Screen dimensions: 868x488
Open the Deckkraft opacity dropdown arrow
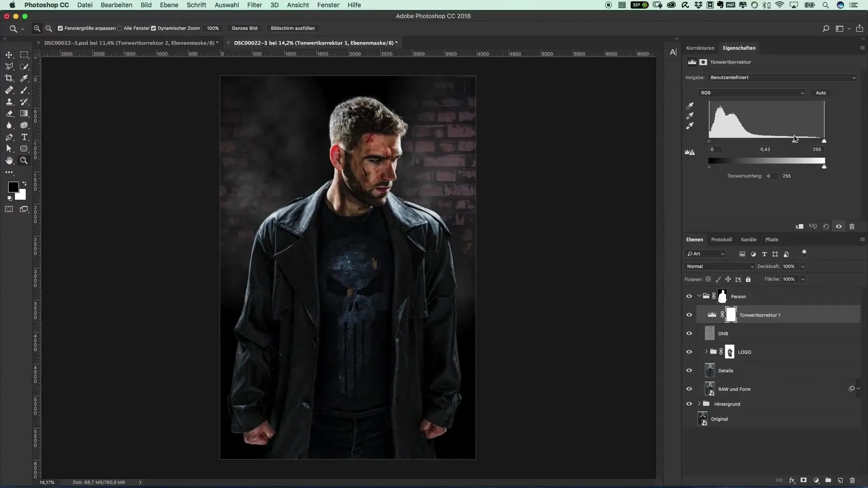(x=803, y=267)
